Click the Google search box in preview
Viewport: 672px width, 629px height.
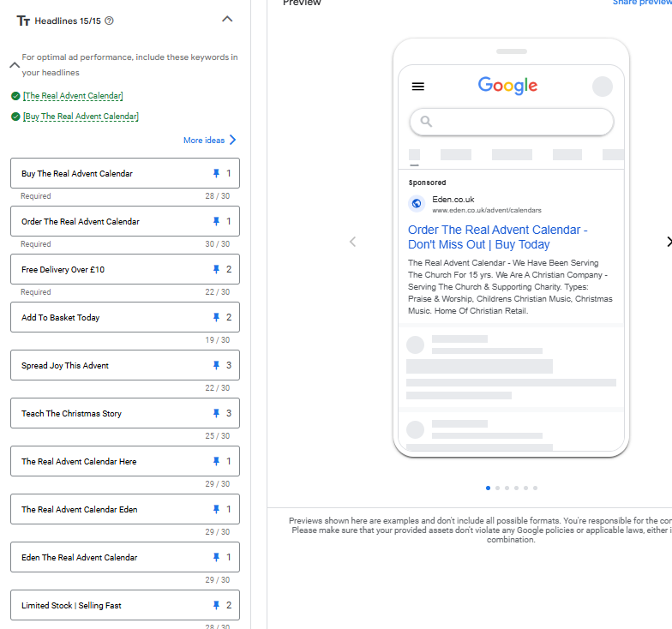click(x=512, y=122)
